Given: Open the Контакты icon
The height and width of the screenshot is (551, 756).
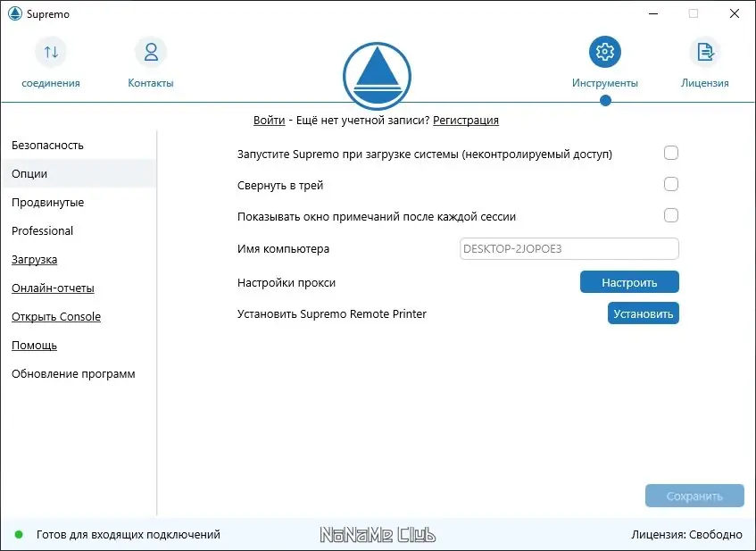Looking at the screenshot, I should click(x=150, y=52).
